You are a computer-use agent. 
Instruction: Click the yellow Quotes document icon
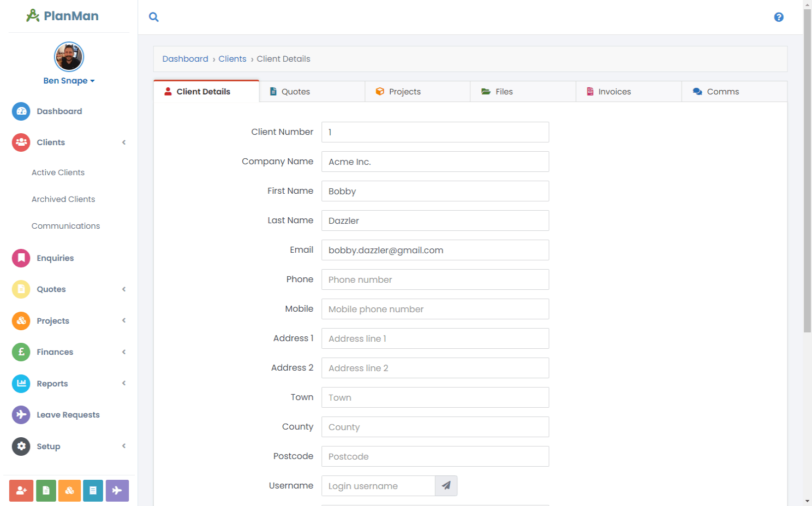click(x=21, y=289)
